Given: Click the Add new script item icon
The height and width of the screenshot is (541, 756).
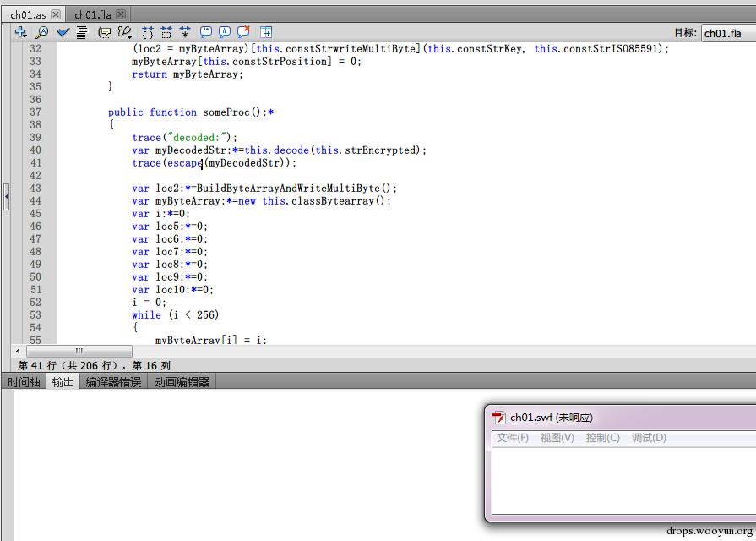Looking at the screenshot, I should tap(21, 32).
